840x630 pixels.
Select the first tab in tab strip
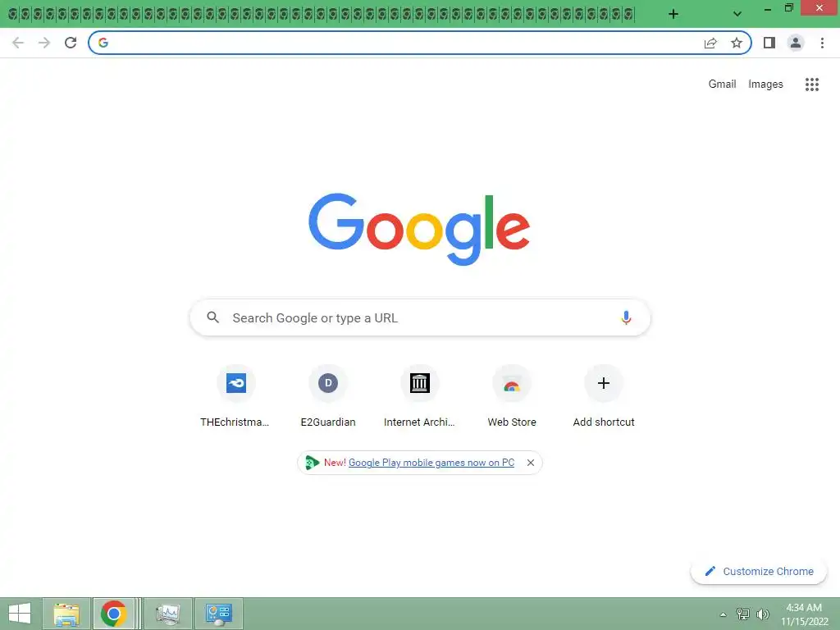pyautogui.click(x=13, y=15)
